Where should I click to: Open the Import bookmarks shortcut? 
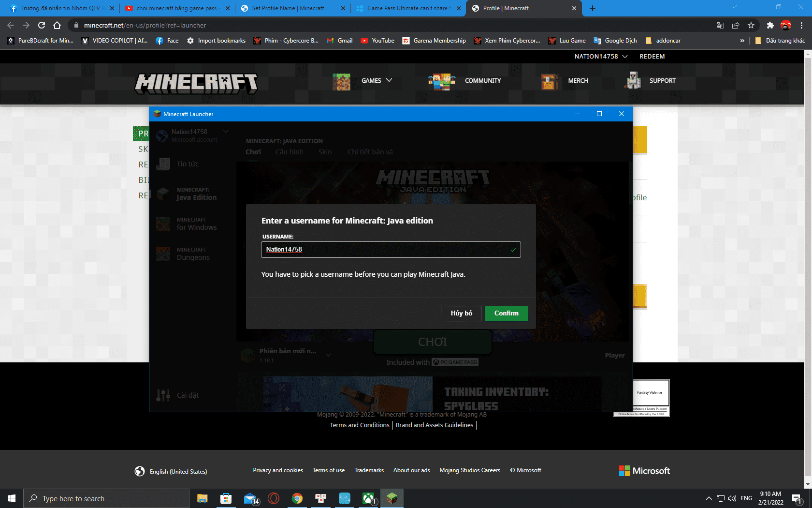pos(217,41)
